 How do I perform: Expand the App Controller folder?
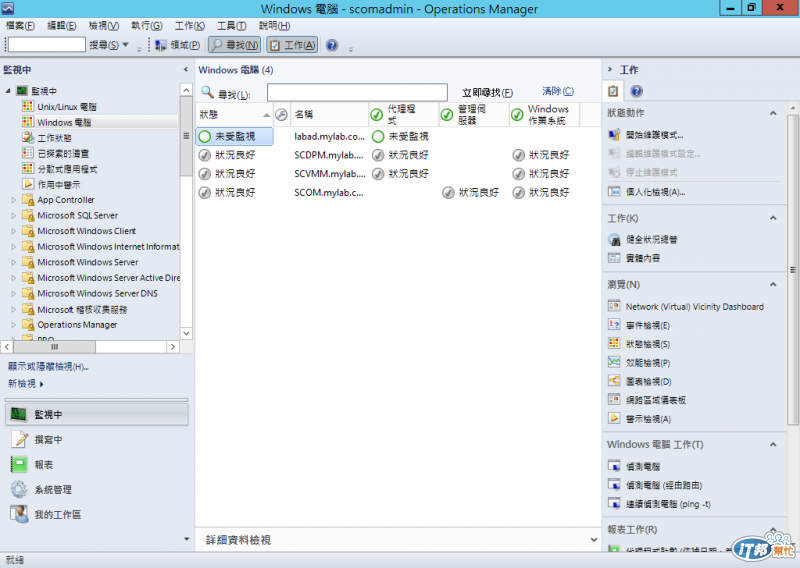pos(14,200)
